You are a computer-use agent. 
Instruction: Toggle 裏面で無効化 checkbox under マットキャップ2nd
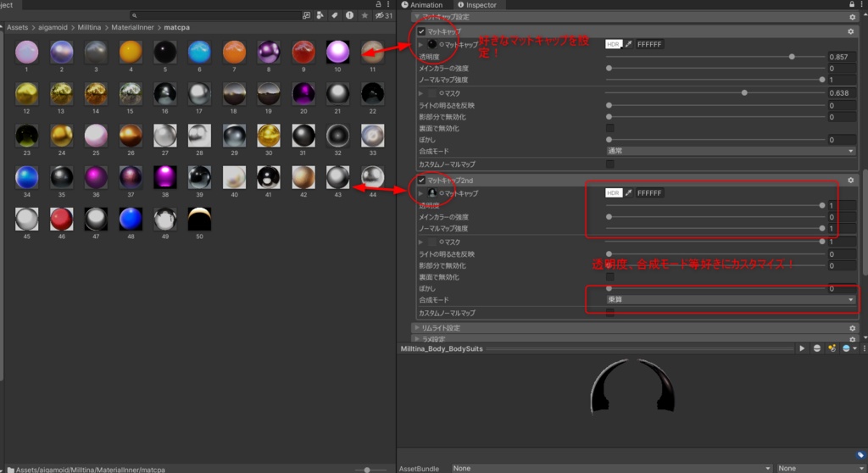(x=609, y=277)
